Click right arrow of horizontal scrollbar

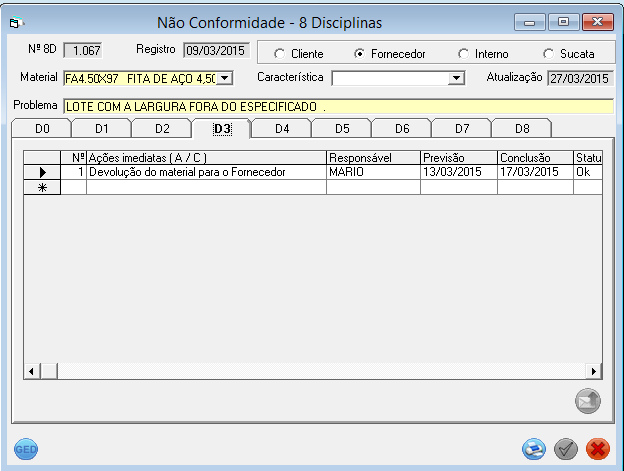click(x=594, y=371)
